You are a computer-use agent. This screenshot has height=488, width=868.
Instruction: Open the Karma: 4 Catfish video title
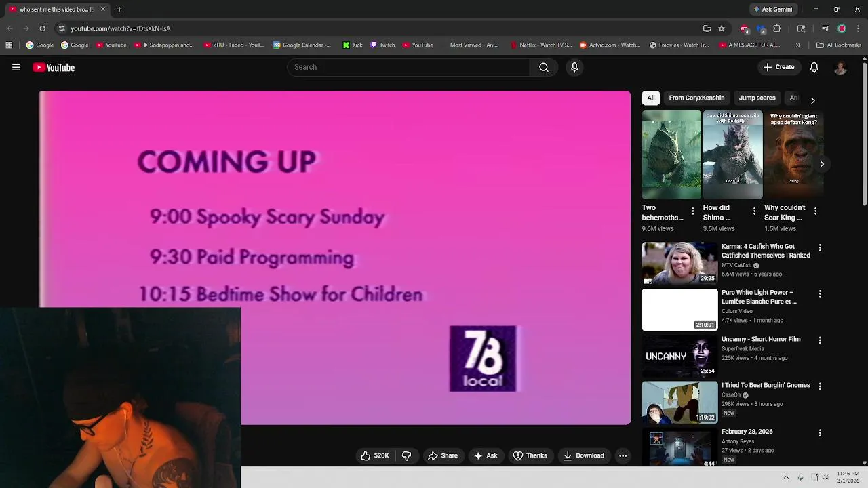point(766,251)
